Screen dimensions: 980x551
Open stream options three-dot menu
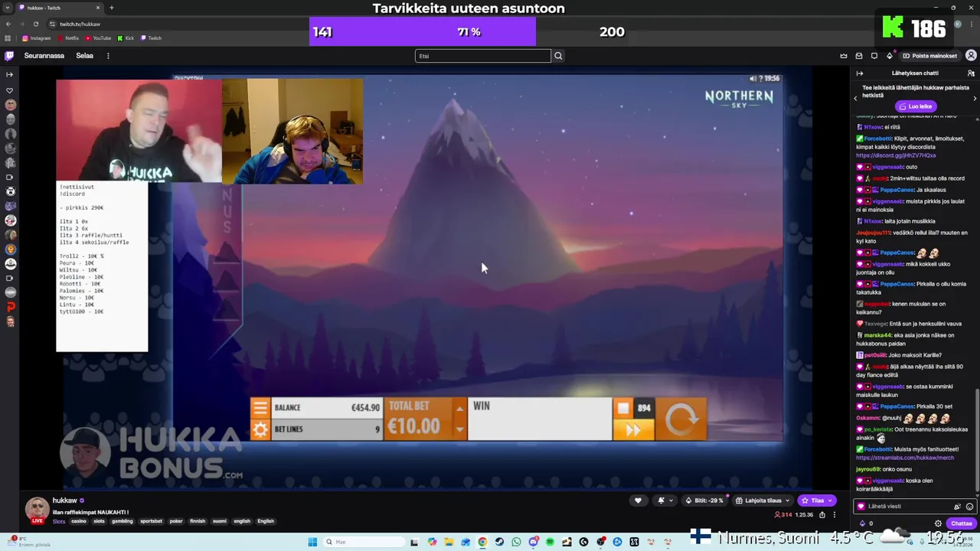pyautogui.click(x=835, y=515)
